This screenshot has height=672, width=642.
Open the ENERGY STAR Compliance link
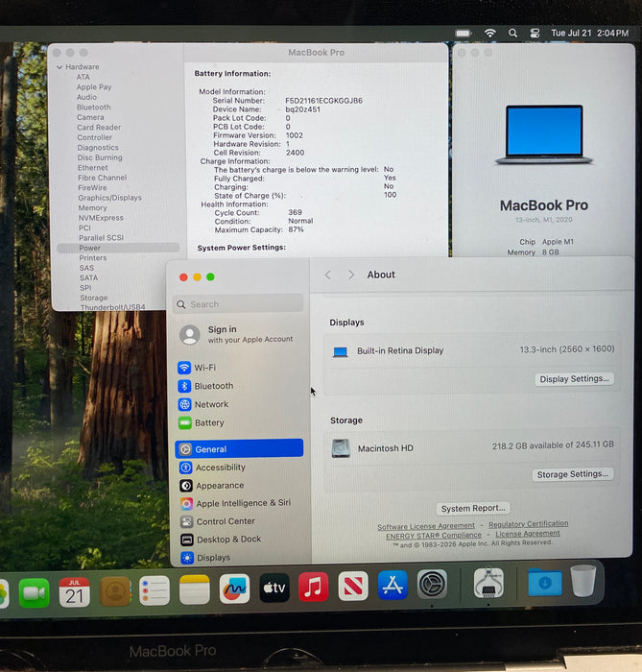434,536
